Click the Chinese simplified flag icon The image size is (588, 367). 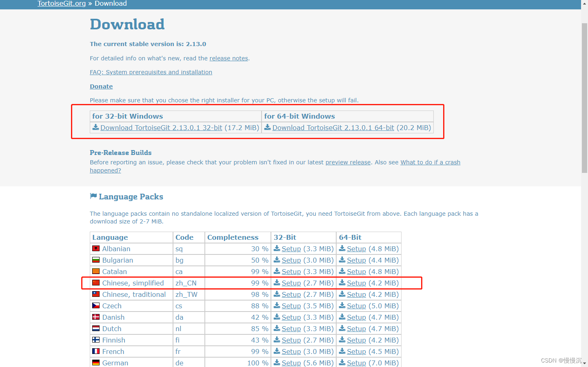click(96, 283)
